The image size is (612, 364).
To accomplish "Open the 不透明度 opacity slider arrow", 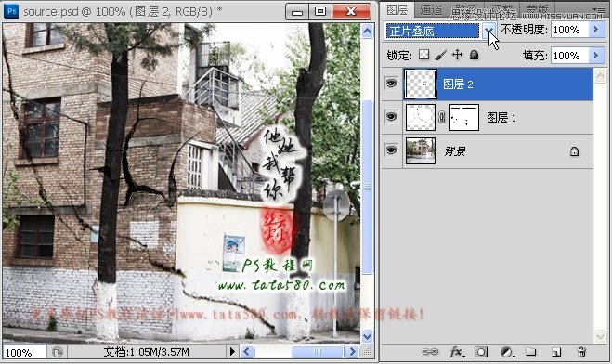I will pos(596,30).
